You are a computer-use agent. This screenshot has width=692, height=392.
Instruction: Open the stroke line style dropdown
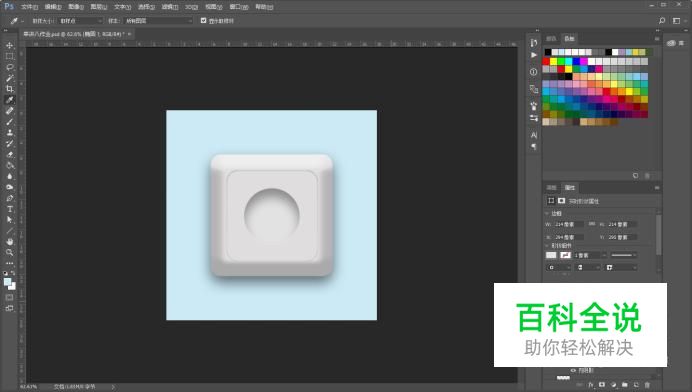(x=623, y=255)
